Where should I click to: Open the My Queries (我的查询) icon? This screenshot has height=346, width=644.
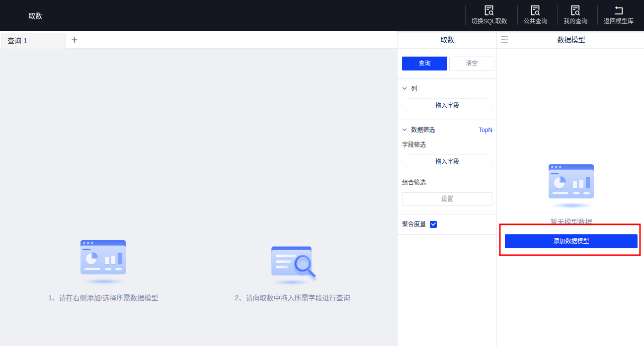(x=575, y=10)
